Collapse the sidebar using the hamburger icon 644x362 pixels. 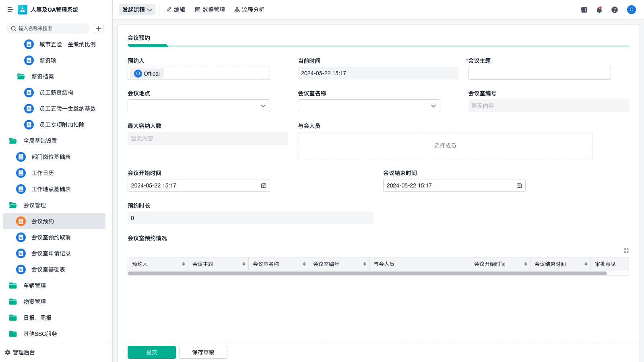[x=10, y=10]
